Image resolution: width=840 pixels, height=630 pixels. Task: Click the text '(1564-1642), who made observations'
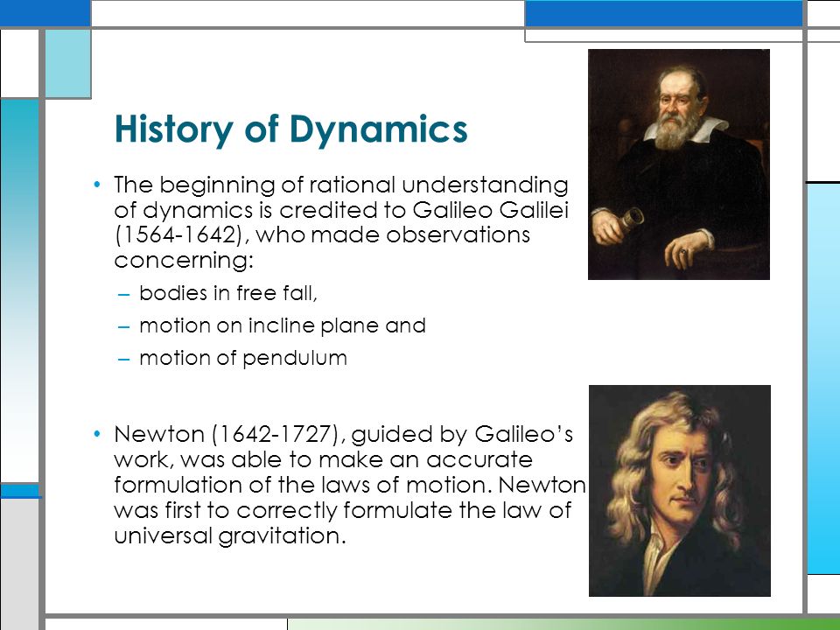pos(323,235)
